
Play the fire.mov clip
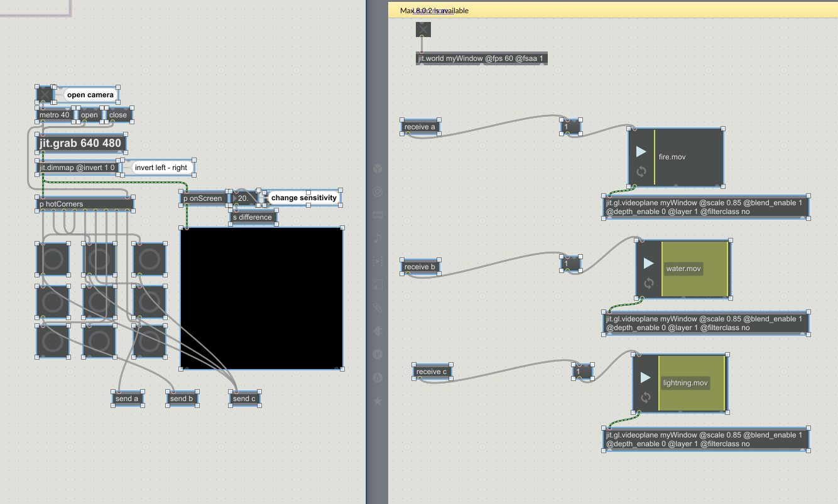pos(641,151)
